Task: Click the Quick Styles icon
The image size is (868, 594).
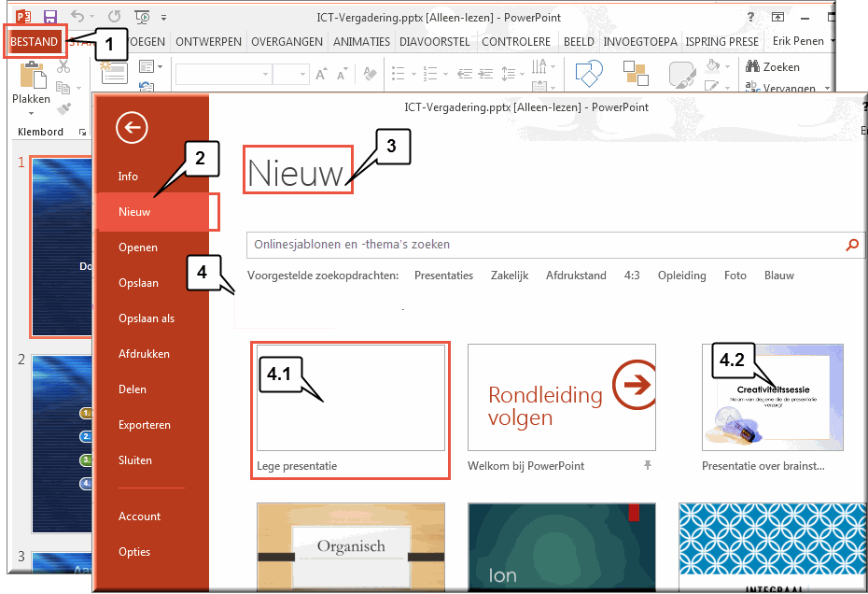Action: (x=682, y=75)
